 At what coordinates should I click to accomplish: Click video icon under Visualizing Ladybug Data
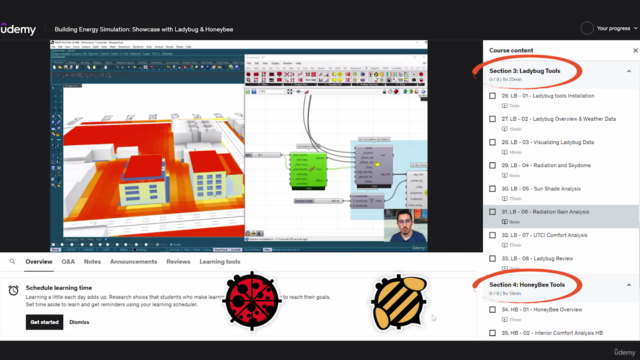tap(504, 152)
